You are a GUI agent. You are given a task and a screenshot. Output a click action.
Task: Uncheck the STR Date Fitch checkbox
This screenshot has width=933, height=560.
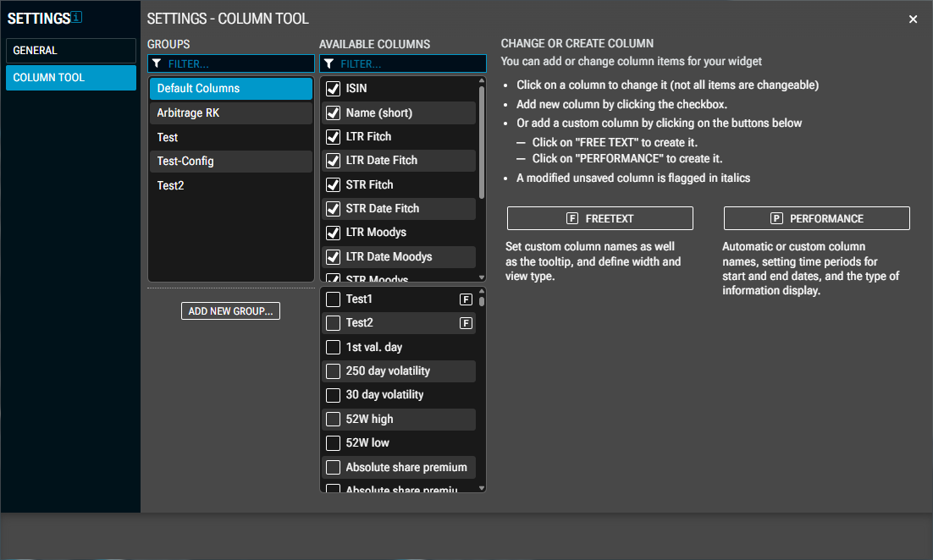coord(334,209)
